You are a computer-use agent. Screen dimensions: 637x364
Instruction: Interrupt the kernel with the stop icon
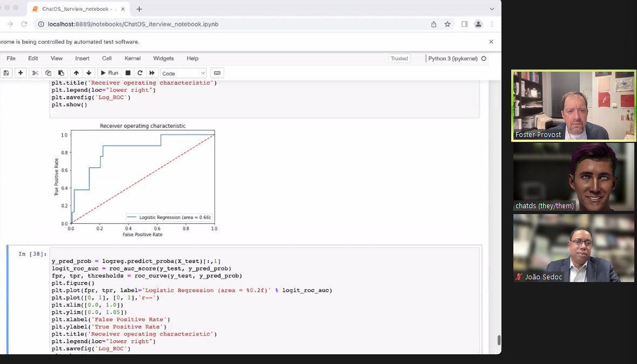point(128,73)
